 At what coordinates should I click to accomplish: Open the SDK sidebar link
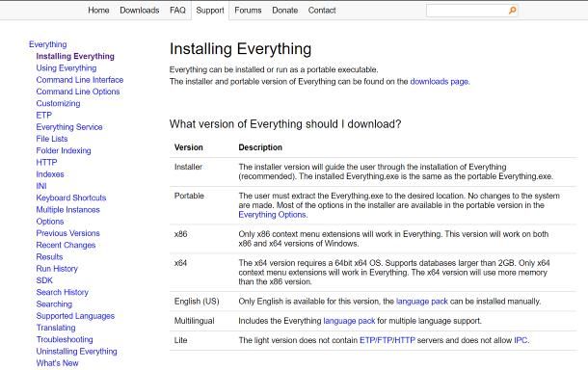coord(44,280)
